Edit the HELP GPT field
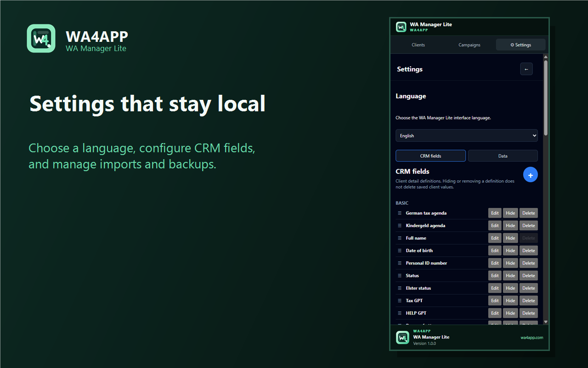 coord(495,313)
